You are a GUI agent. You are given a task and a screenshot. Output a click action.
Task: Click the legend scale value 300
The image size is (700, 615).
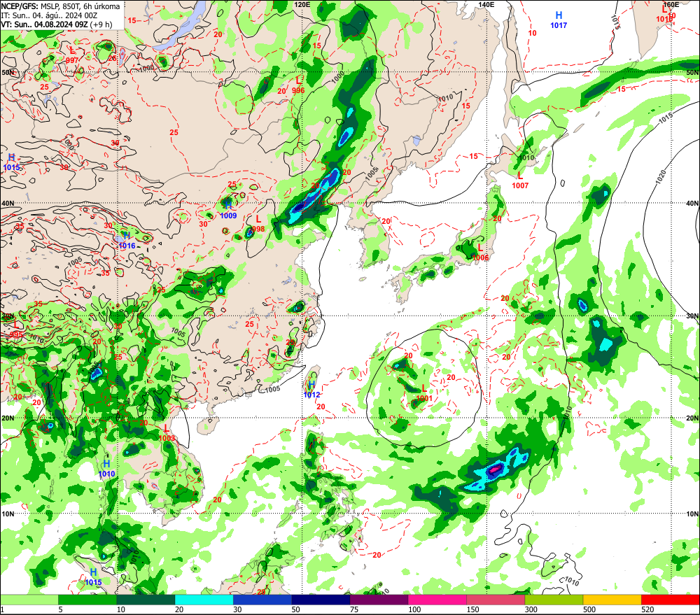point(531,609)
